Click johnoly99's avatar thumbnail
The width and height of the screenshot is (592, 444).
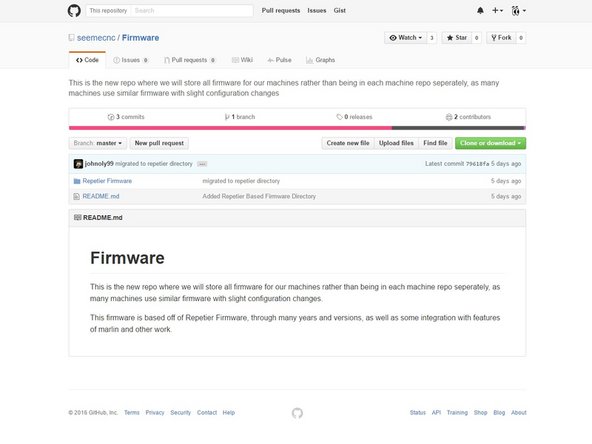click(78, 164)
